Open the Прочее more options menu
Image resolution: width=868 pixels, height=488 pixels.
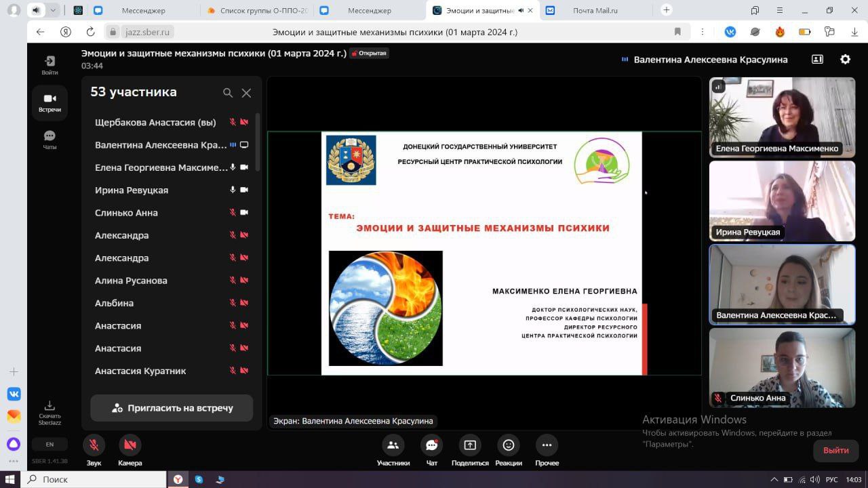pyautogui.click(x=547, y=445)
